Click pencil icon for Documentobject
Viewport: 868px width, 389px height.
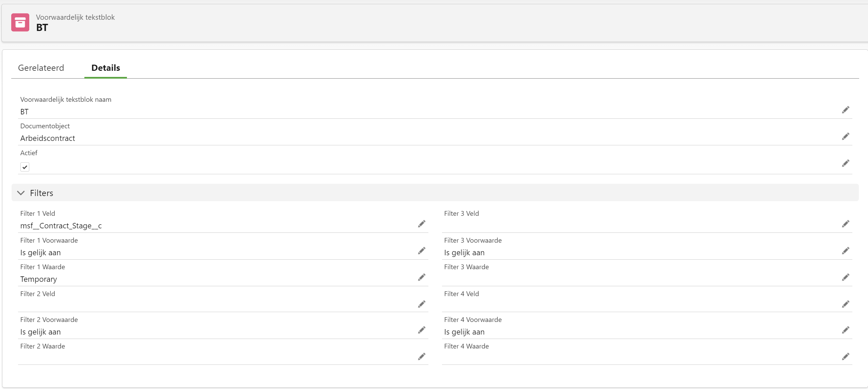[846, 136]
